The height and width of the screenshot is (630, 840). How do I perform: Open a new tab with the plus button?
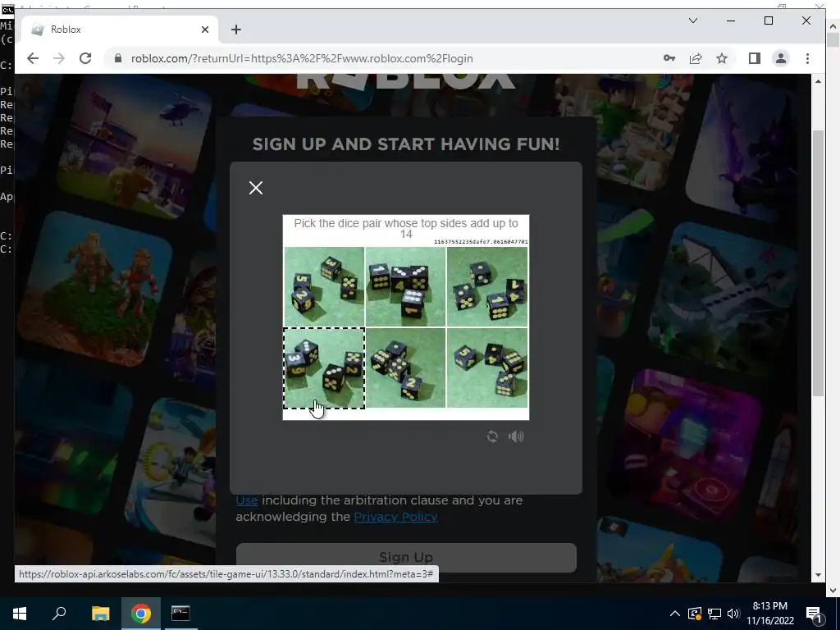pos(236,30)
